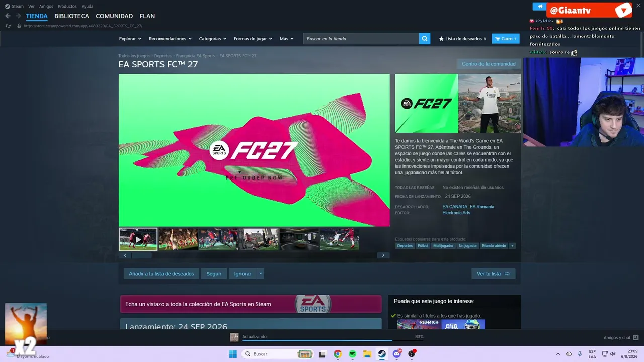Expand the Formas de jugar dropdown
The image size is (644, 362).
coord(253,39)
